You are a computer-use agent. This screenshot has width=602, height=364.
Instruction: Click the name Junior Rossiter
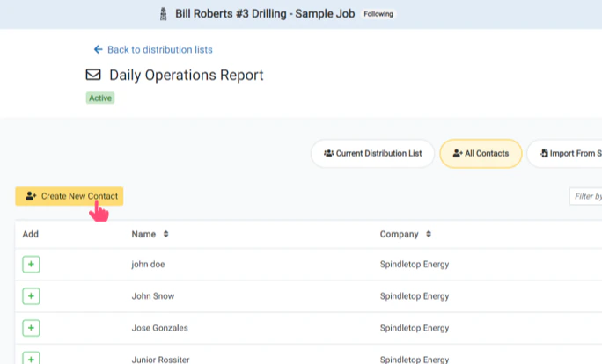click(160, 360)
